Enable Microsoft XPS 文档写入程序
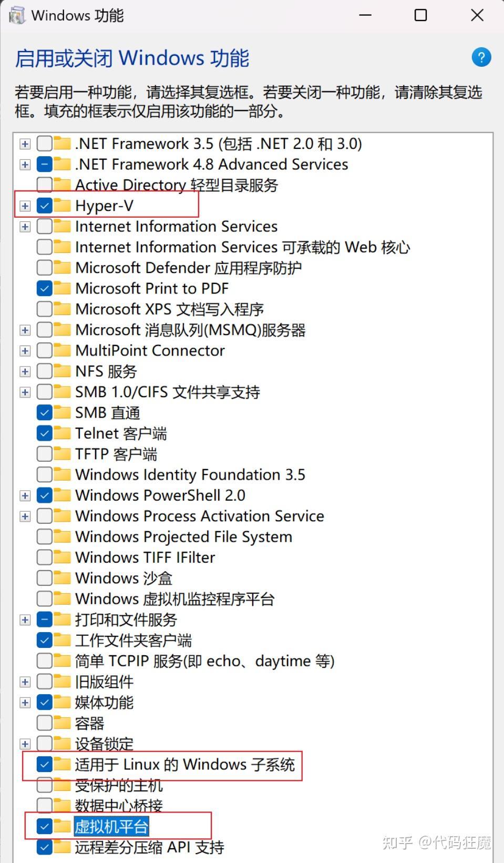This screenshot has width=504, height=863. 44,309
